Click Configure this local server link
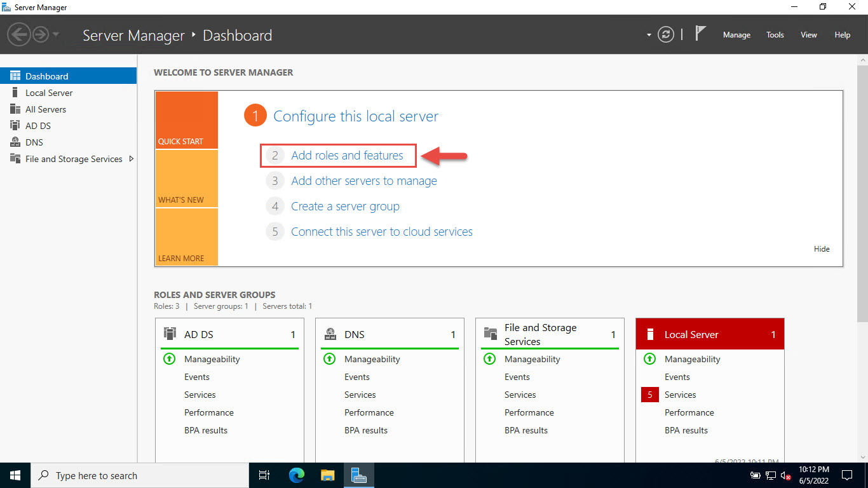The height and width of the screenshot is (488, 868). click(x=356, y=116)
